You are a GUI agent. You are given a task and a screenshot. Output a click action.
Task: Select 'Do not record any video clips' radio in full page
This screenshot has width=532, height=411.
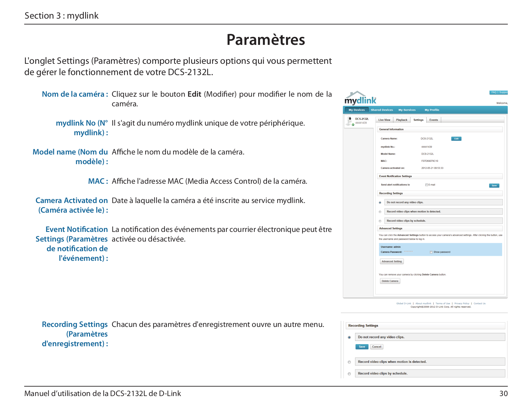click(x=380, y=203)
